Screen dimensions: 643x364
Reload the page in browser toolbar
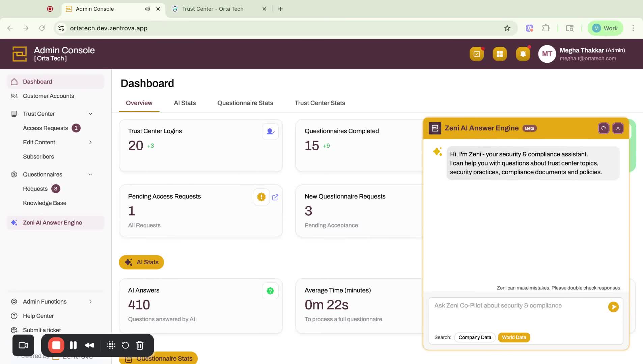click(x=42, y=28)
